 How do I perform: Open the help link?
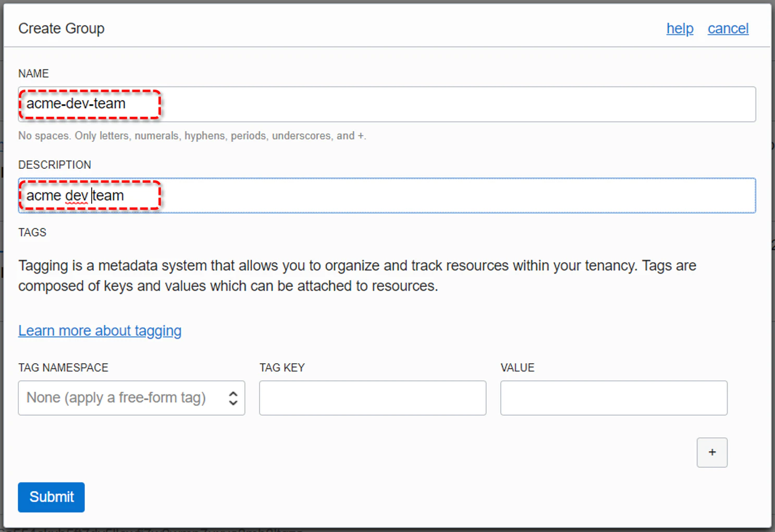[x=680, y=29]
